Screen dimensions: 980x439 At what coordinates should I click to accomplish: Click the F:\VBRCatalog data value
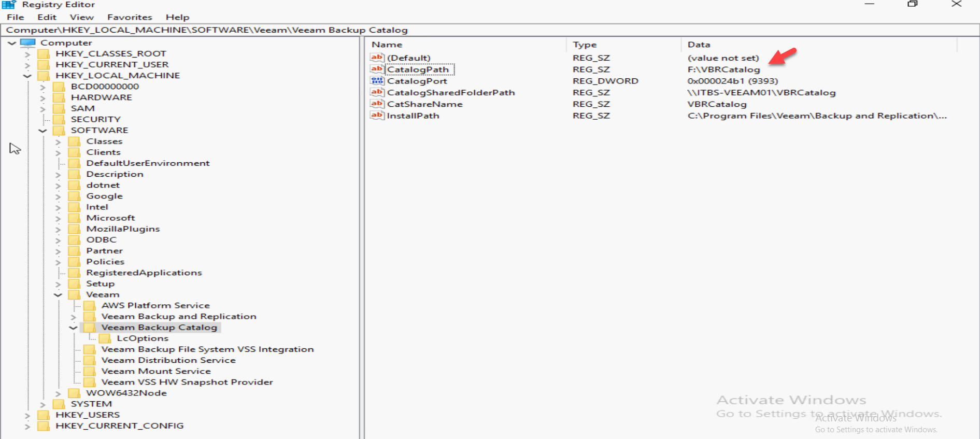(x=723, y=69)
